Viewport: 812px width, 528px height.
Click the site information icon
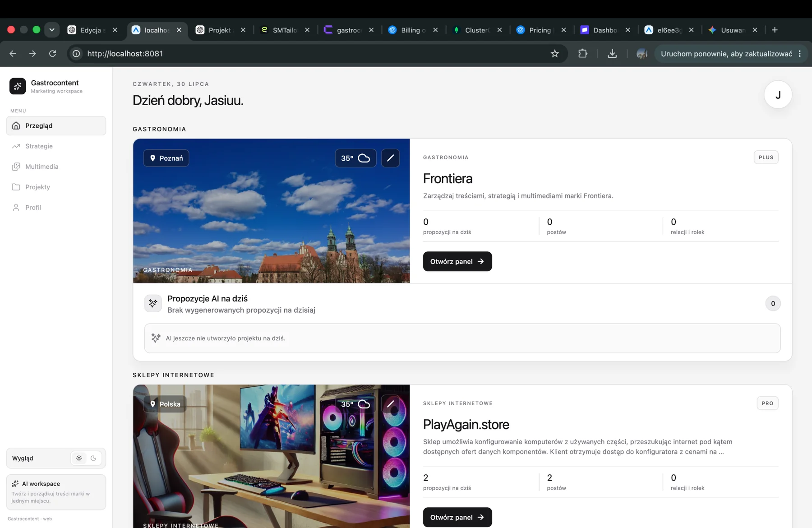pos(77,54)
